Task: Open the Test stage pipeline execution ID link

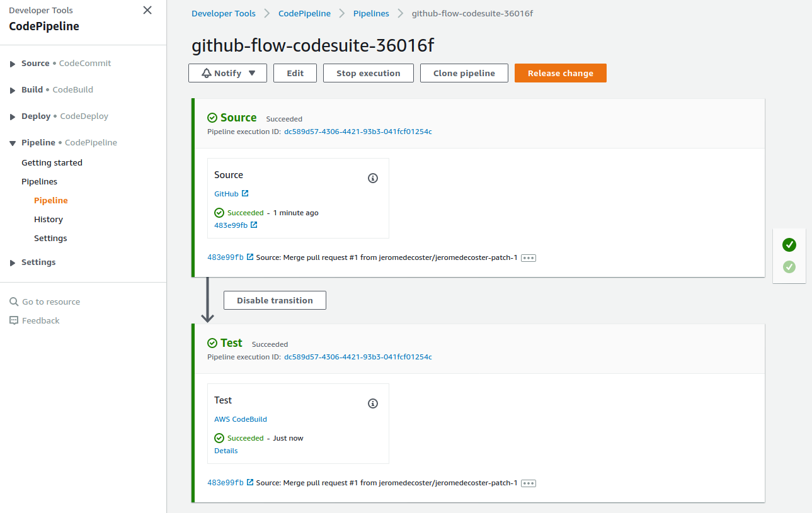Action: pos(358,357)
